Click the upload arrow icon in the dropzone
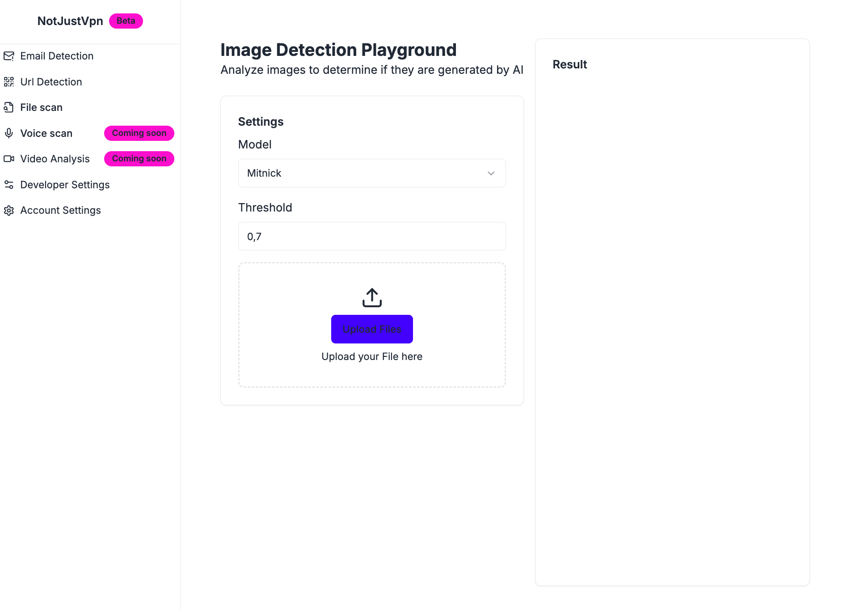This screenshot has width=868, height=610. [x=372, y=297]
